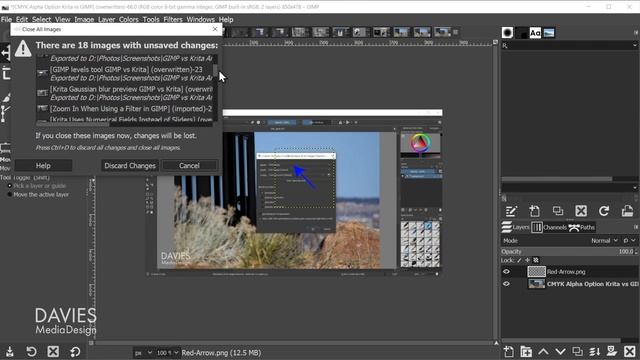Viewport: 640px width, 360px height.
Task: Open the Windows menu
Action: click(200, 19)
